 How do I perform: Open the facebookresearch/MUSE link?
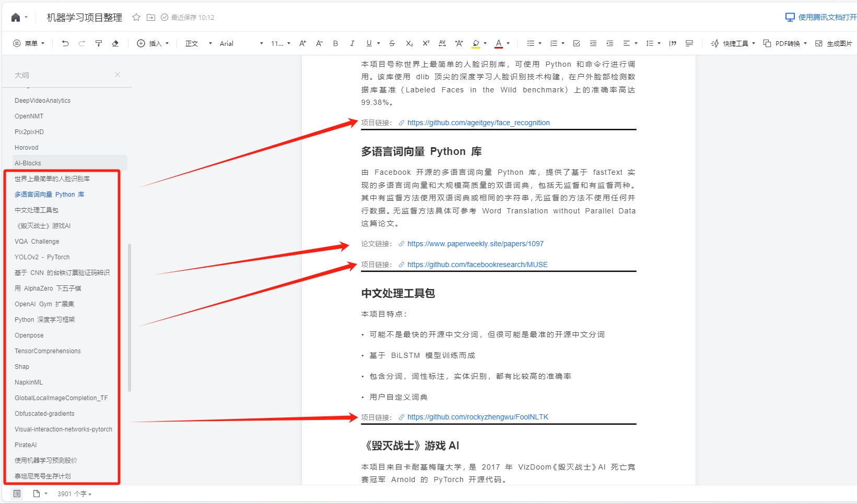tap(477, 265)
